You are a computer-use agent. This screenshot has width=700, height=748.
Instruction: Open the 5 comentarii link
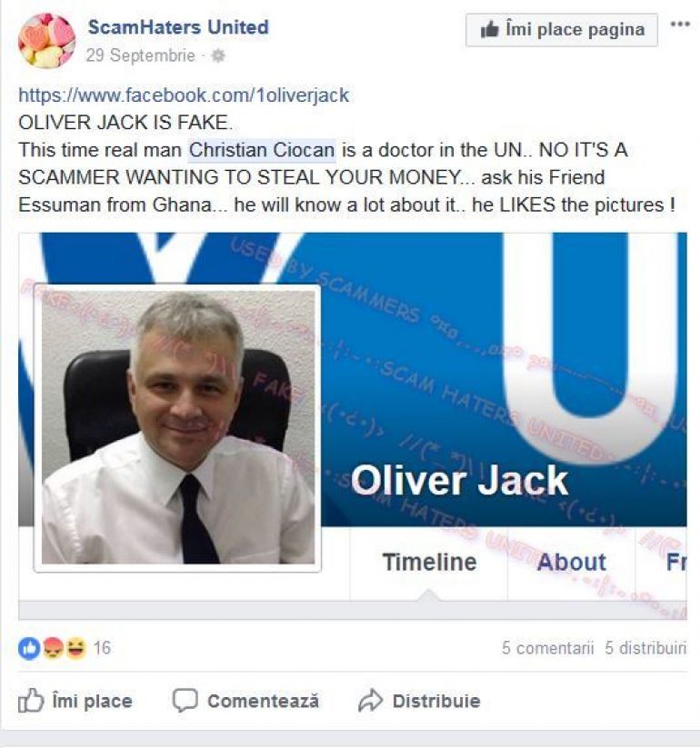[x=548, y=648]
